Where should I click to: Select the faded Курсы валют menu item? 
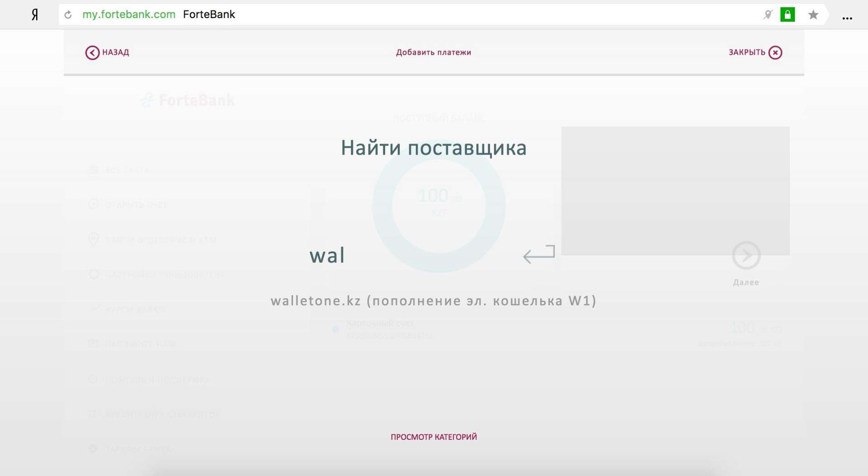(x=135, y=310)
